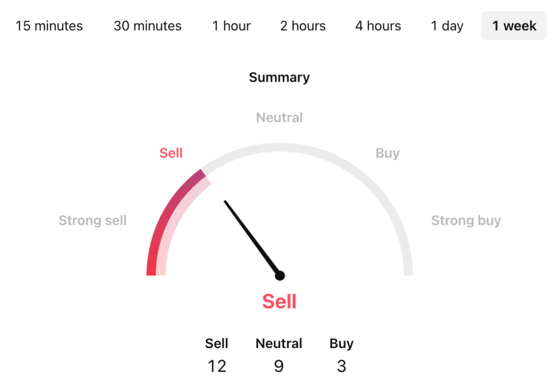Screen dimensions: 558x392
Task: Click the large red Sell rating text
Action: pos(279,301)
